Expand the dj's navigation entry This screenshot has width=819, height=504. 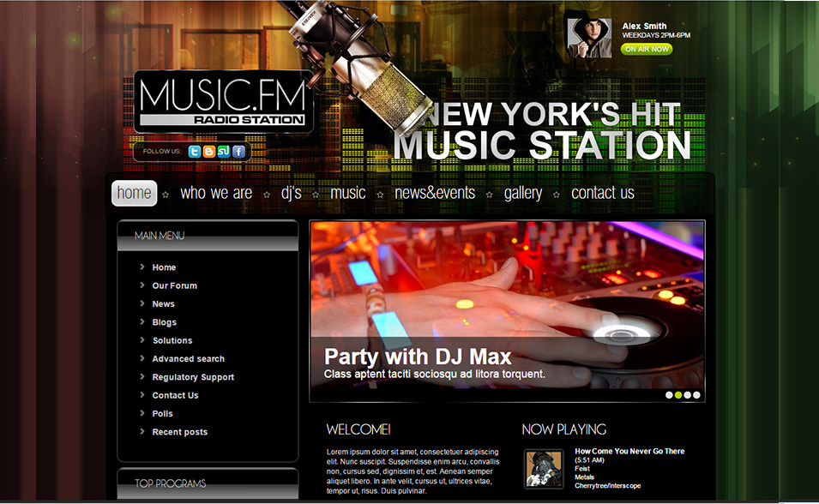(x=292, y=193)
